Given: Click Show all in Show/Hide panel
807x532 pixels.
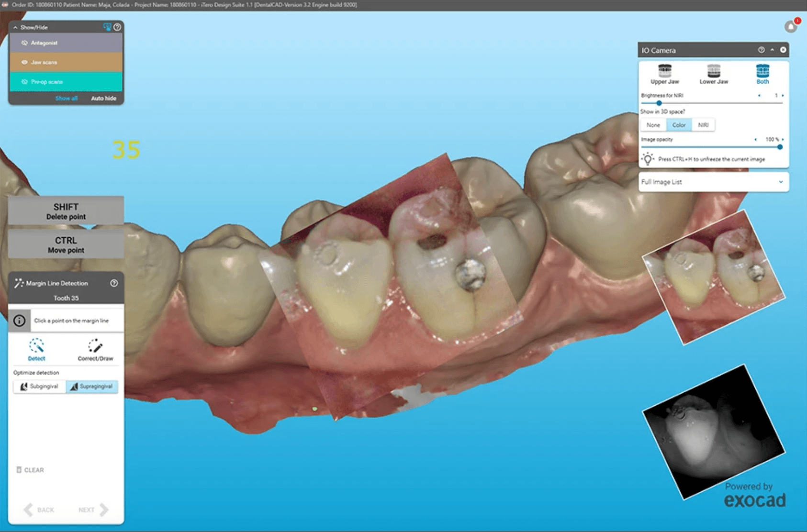Looking at the screenshot, I should point(66,98).
